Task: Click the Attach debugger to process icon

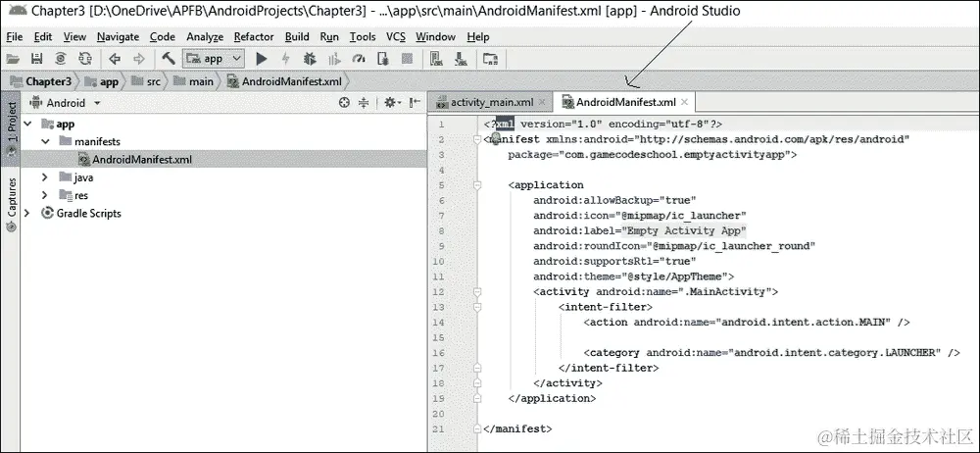Action: (383, 59)
